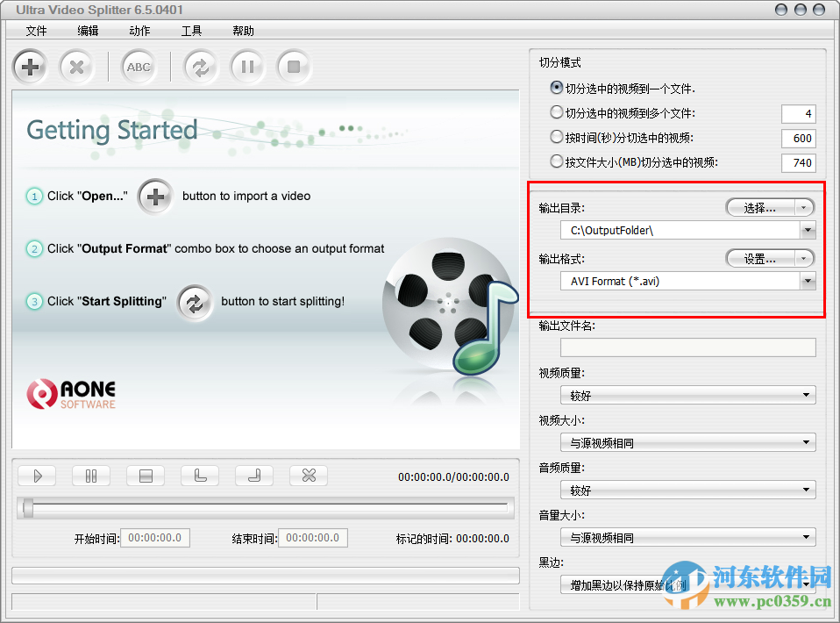Select 切分选中的视频到一个文件 radio option
Screen dimensions: 840x623
(556, 88)
